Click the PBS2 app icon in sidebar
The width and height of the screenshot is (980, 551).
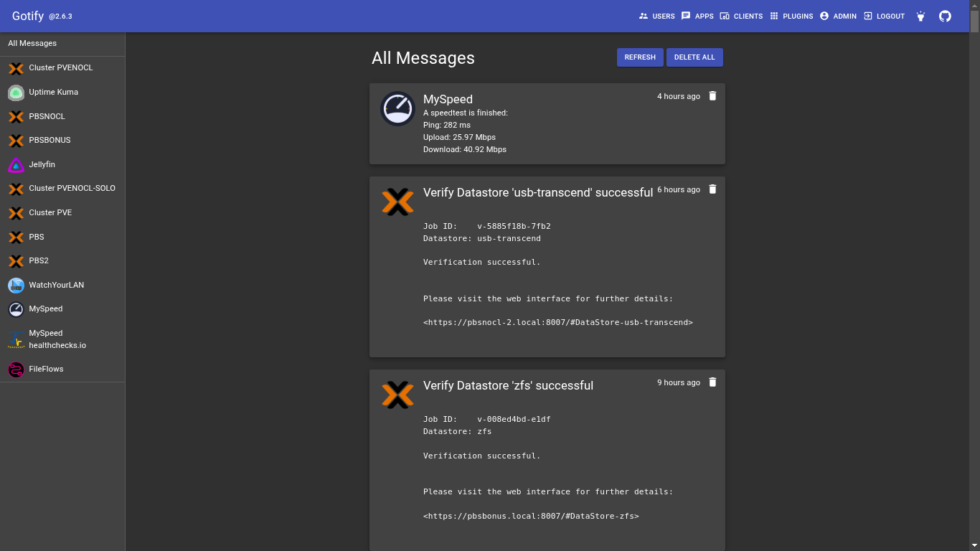point(16,261)
